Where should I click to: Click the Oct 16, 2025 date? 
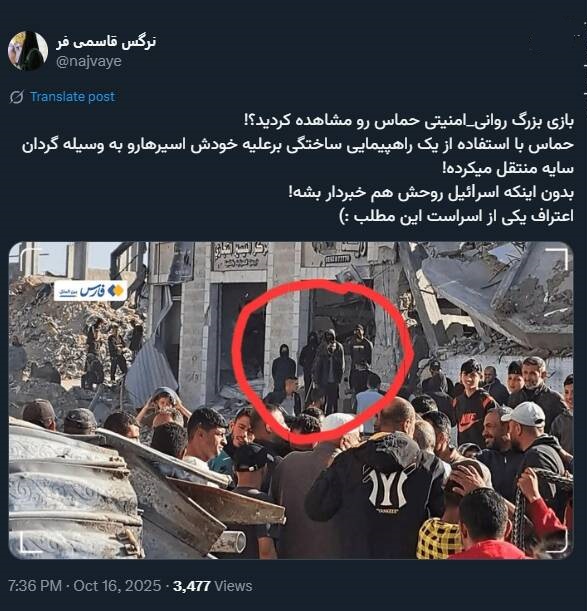click(117, 586)
